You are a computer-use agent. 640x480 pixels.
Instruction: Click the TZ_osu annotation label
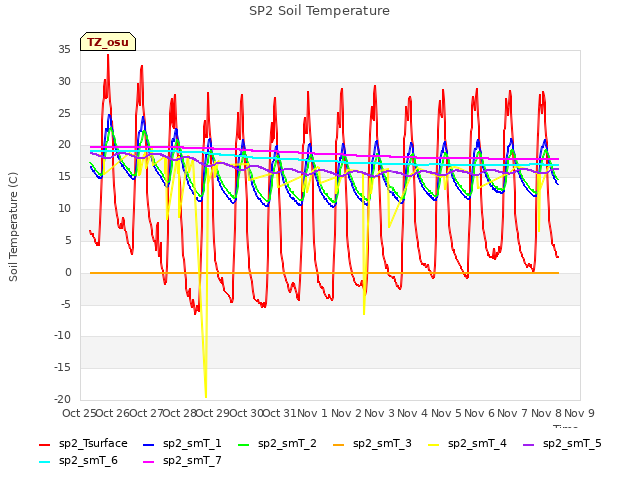click(x=108, y=42)
